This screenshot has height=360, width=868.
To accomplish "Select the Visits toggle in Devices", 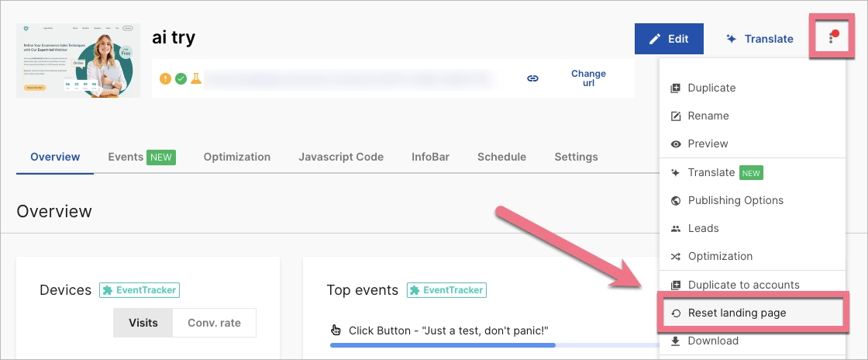I will pos(143,323).
